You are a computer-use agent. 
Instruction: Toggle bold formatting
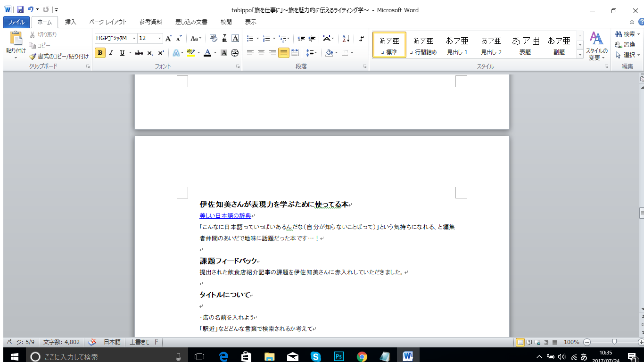tap(99, 53)
